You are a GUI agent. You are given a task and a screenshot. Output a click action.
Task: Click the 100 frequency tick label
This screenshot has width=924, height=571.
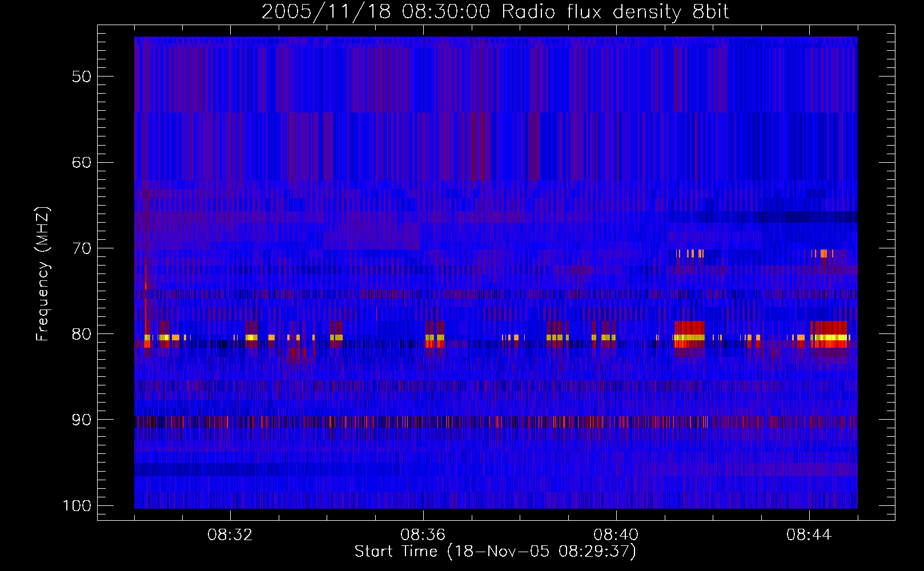pos(77,506)
